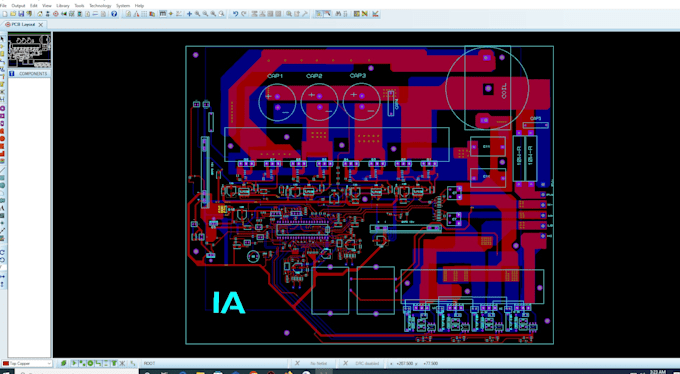Click the No Netlist status indicator
Viewport: 680px width, 374px height.
pos(319,364)
